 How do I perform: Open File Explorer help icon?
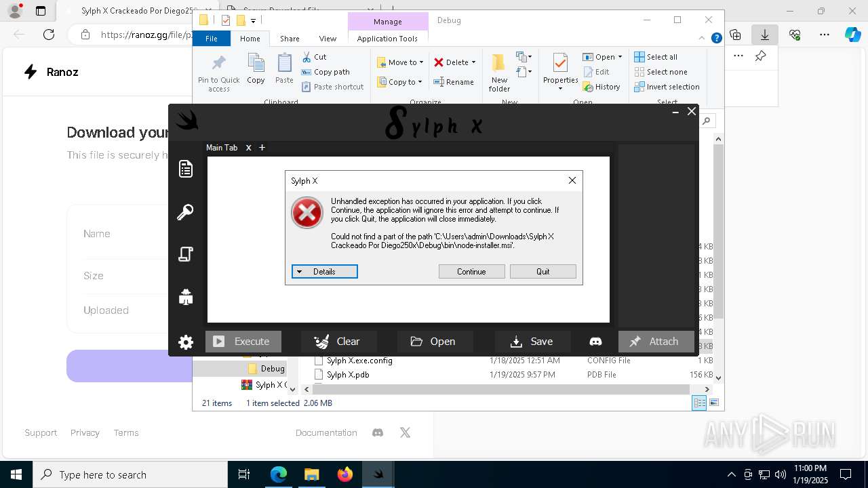(716, 39)
